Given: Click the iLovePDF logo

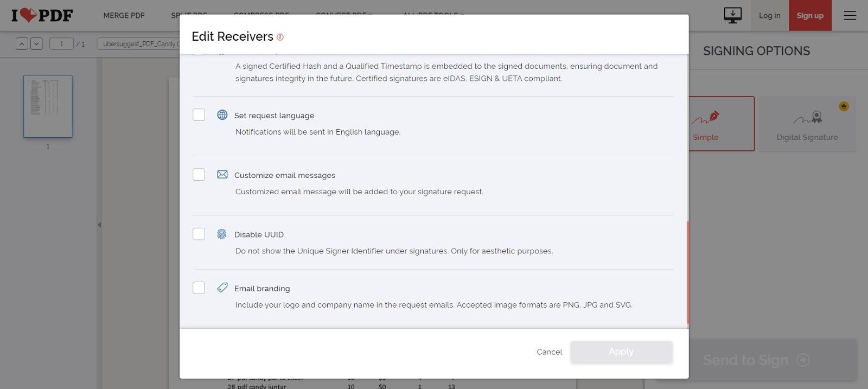Looking at the screenshot, I should (42, 15).
